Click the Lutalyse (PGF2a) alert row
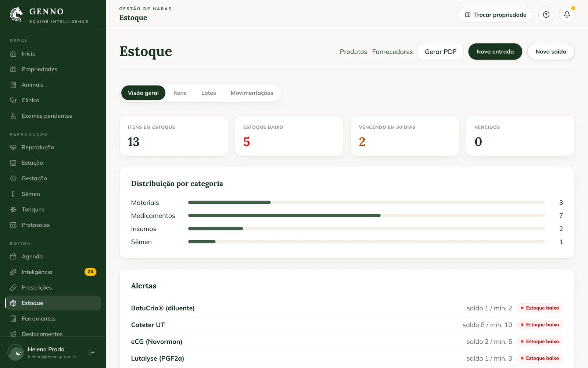588x368 pixels. point(347,358)
